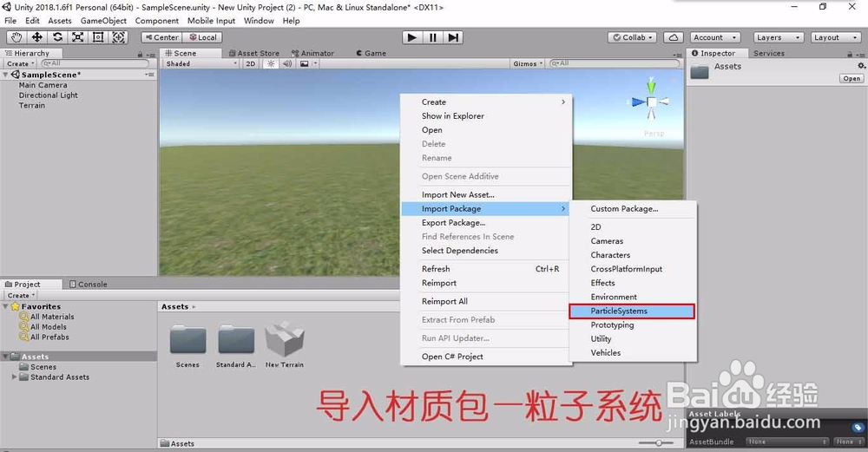Open the Layout dropdown
Screen dimensions: 868x452
(x=835, y=37)
